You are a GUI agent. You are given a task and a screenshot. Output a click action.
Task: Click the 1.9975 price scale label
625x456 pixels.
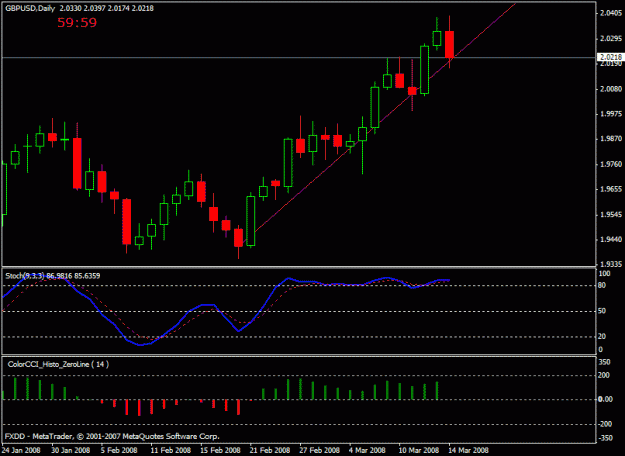[611, 114]
